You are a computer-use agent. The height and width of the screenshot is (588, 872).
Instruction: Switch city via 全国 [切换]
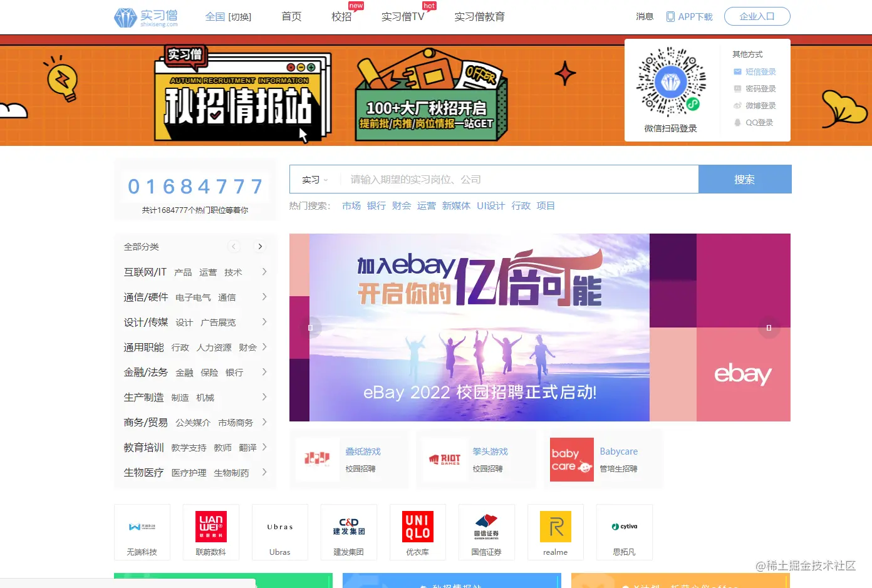tap(228, 17)
